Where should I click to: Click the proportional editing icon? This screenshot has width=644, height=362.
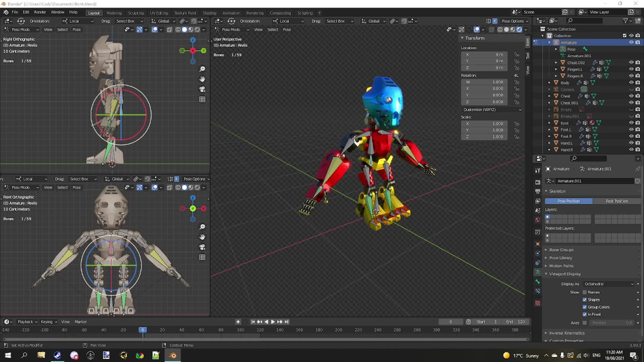pos(410,21)
